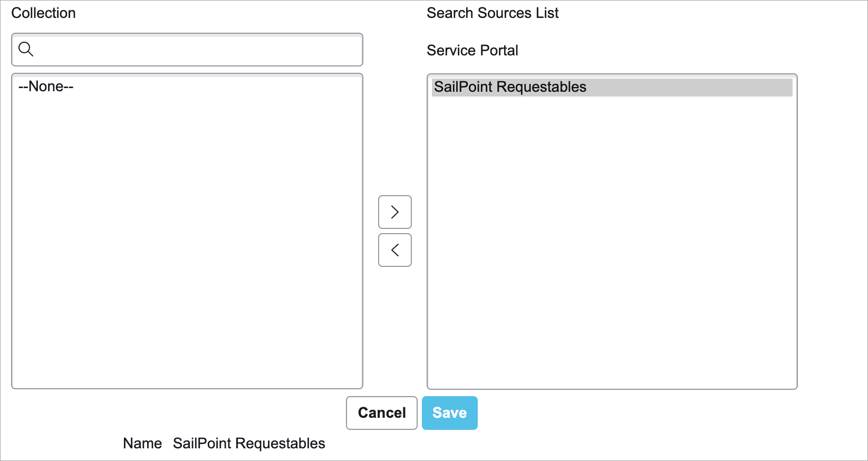Save the search sources list
This screenshot has width=868, height=461.
[x=450, y=413]
